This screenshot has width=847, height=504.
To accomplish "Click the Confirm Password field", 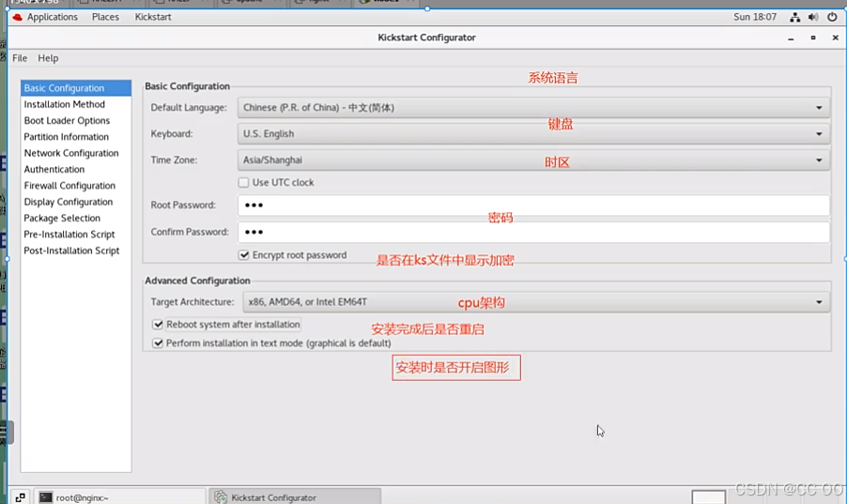I will tap(533, 232).
